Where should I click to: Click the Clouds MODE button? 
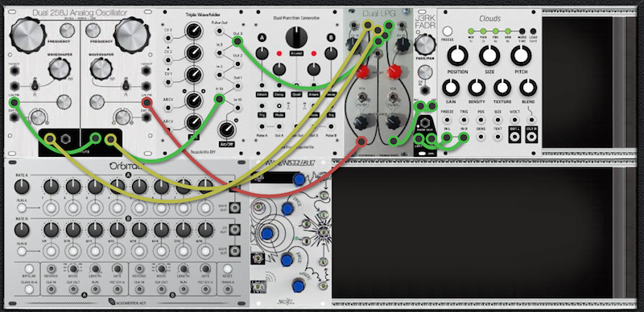coord(522,31)
